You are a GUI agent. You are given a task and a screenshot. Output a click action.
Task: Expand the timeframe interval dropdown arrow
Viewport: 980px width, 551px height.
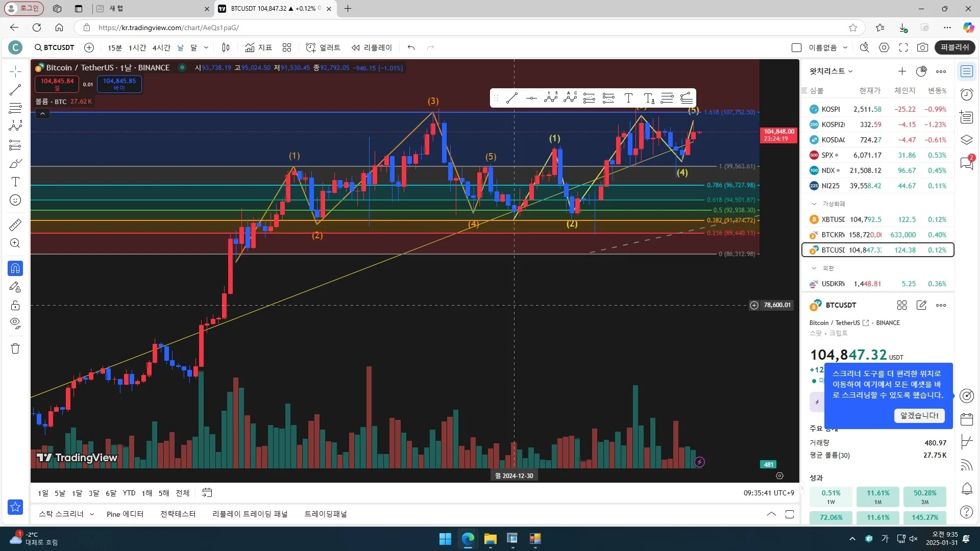(206, 47)
